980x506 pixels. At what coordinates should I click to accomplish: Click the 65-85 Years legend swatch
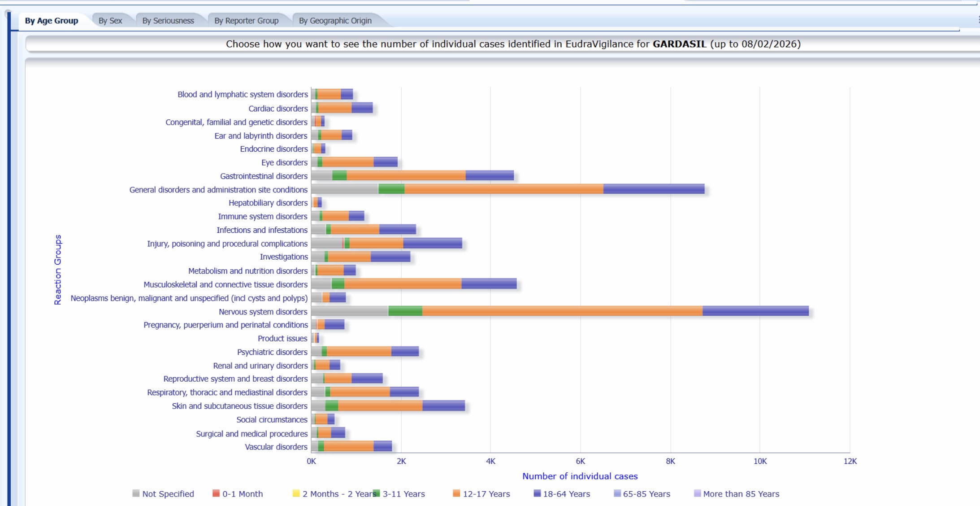pos(617,493)
